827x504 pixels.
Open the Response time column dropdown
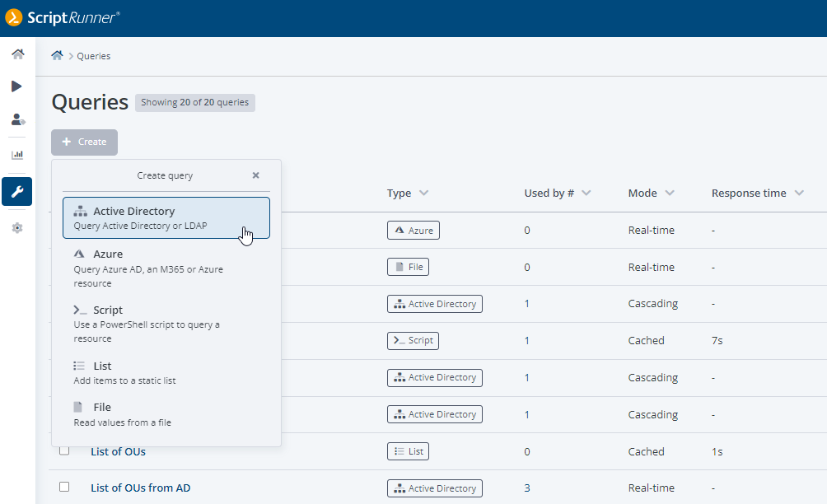799,194
